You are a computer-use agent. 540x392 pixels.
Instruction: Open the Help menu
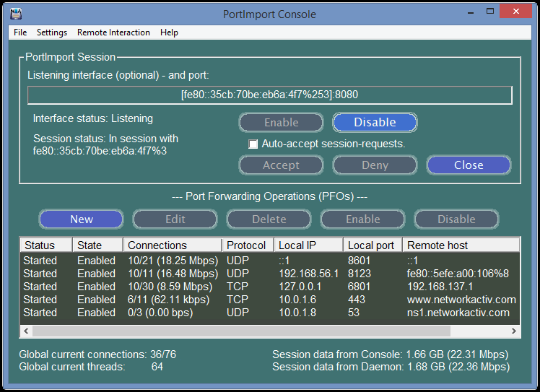(169, 32)
